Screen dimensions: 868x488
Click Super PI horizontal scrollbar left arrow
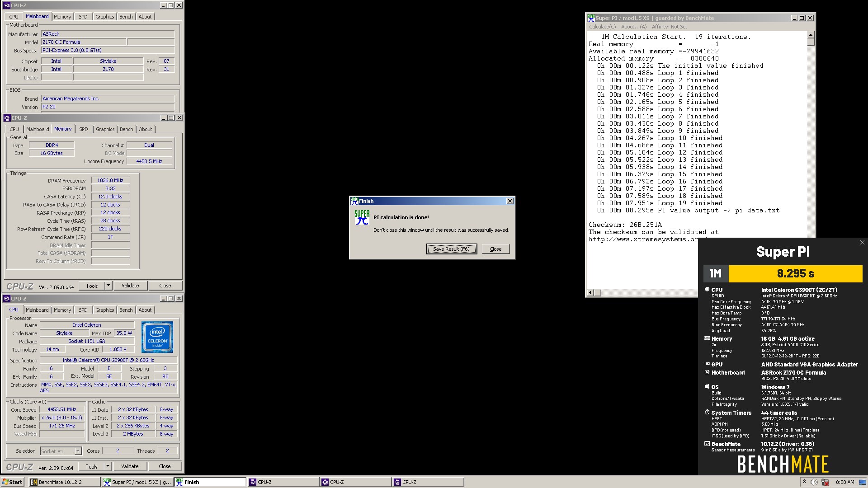(590, 293)
